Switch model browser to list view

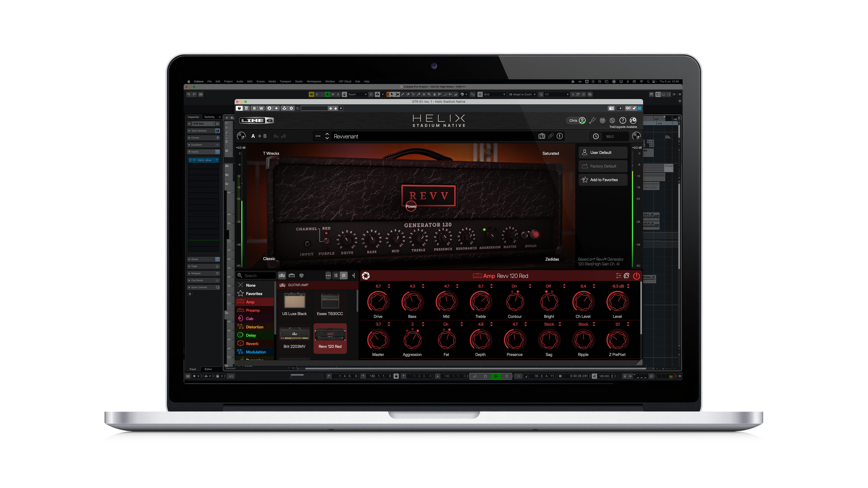pos(336,275)
